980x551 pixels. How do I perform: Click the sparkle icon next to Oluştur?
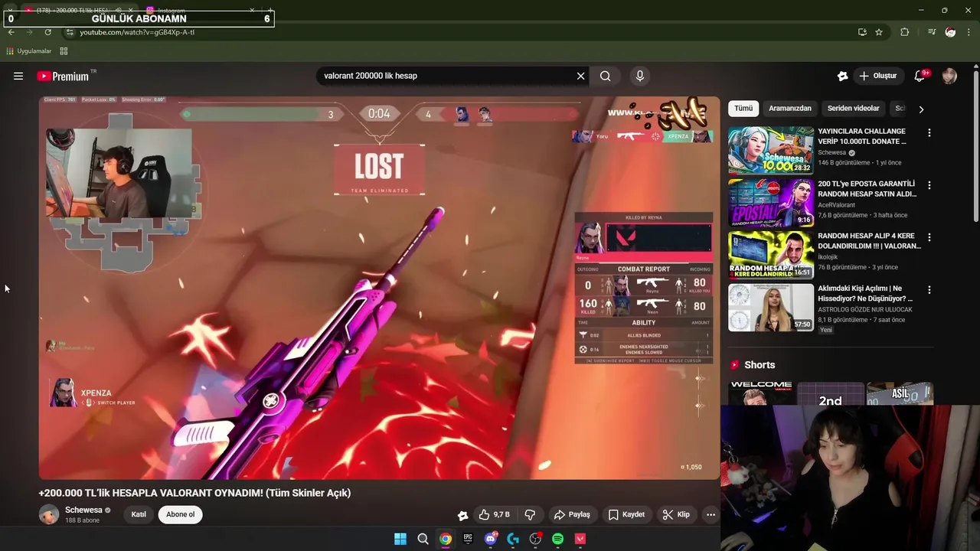click(x=843, y=76)
